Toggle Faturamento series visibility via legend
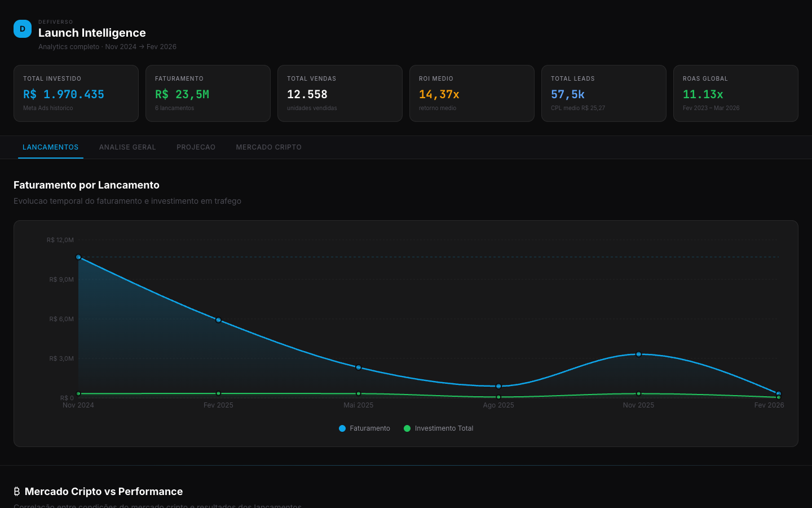The height and width of the screenshot is (508, 812). click(x=364, y=428)
